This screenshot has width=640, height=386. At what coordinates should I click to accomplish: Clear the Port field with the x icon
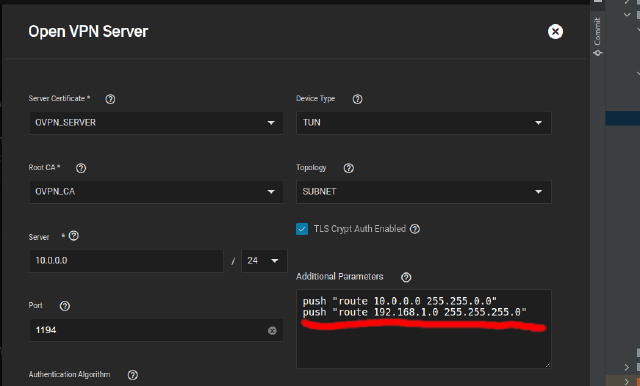click(x=272, y=331)
